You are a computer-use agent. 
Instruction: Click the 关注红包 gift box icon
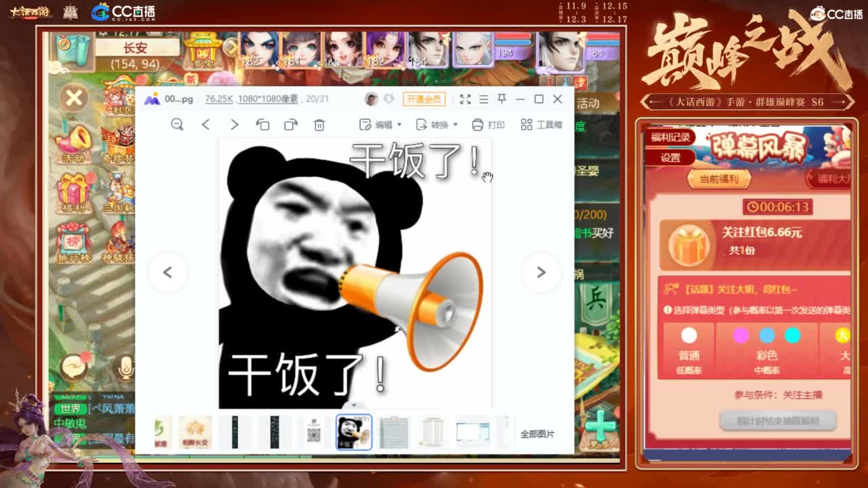[x=689, y=245]
